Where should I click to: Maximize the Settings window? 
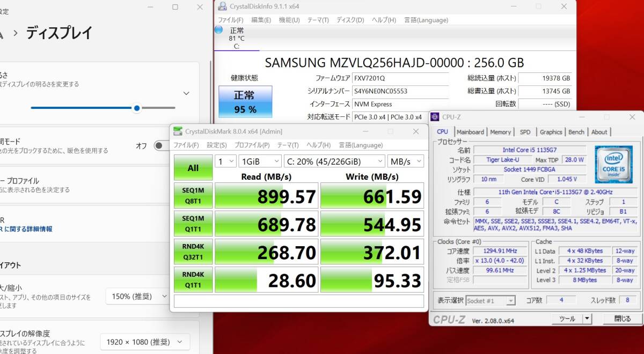[175, 7]
